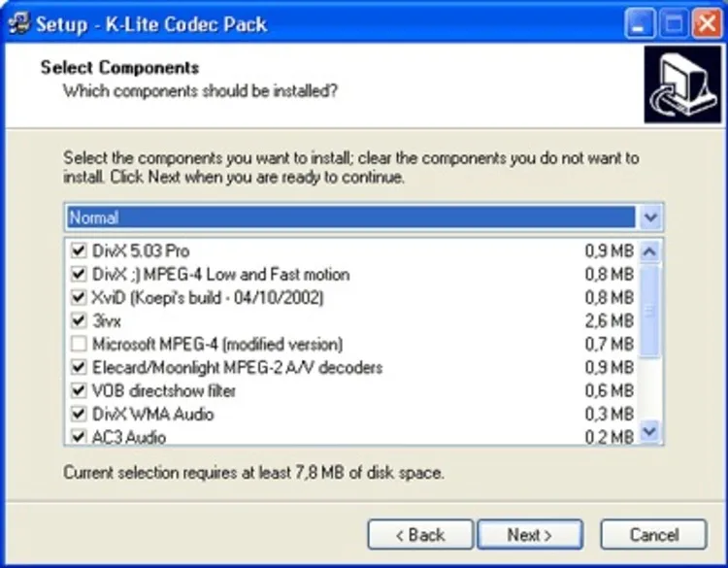Go to the next setup step

coord(530,535)
